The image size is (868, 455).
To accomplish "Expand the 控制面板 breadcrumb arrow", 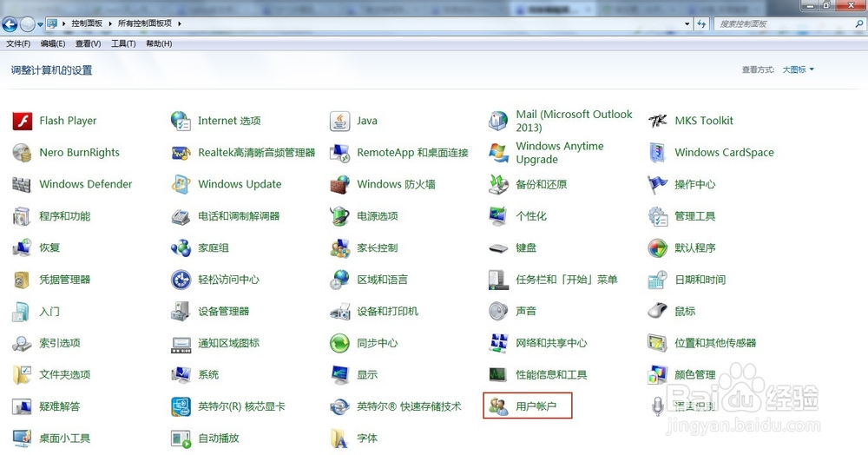I will click(x=110, y=23).
